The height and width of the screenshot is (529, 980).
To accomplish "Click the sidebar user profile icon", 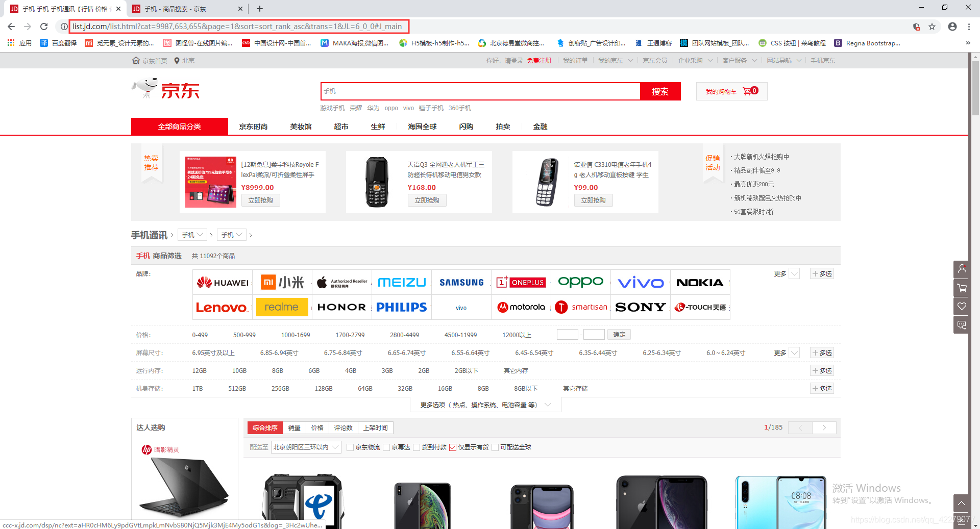I will coord(962,269).
